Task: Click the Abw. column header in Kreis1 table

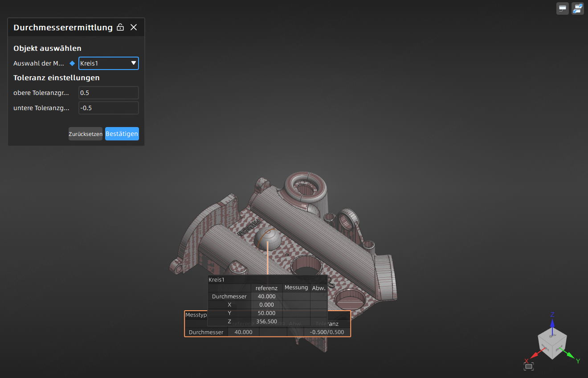Action: 318,288
